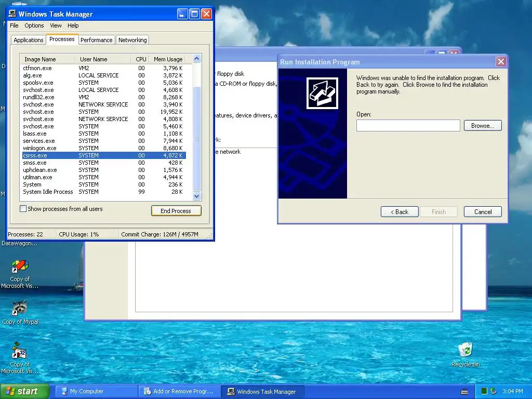Select the alg.exe process row
Image resolution: width=532 pixels, height=399 pixels.
pyautogui.click(x=104, y=75)
